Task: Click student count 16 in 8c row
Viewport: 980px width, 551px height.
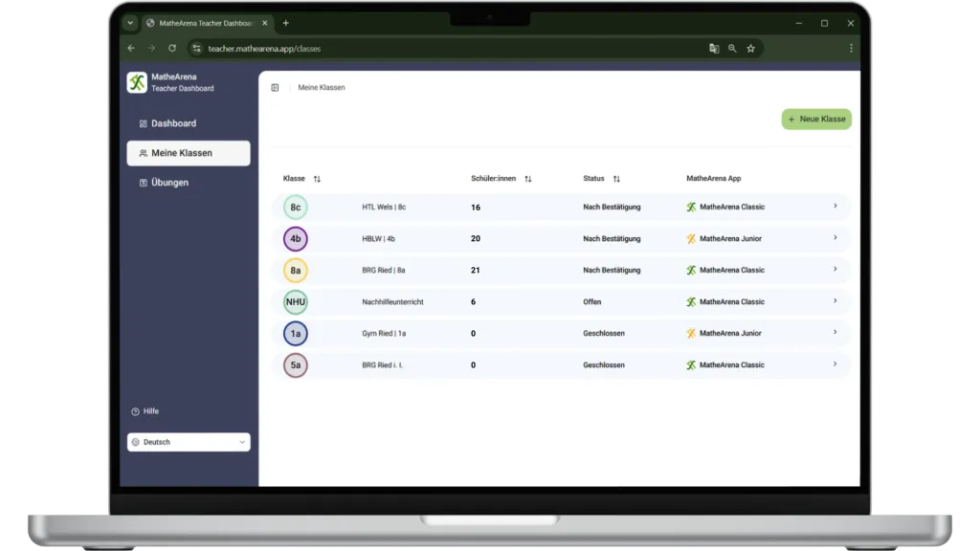Action: (476, 208)
